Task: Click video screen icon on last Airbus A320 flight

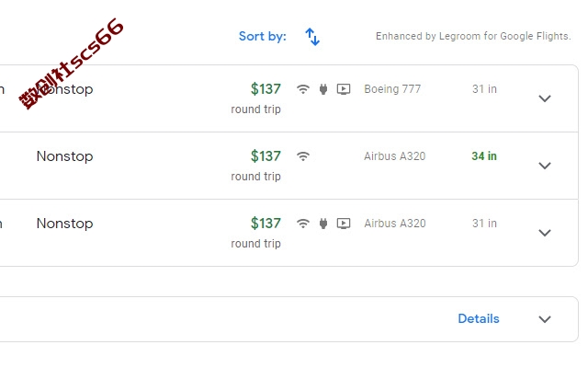Action: 344,224
